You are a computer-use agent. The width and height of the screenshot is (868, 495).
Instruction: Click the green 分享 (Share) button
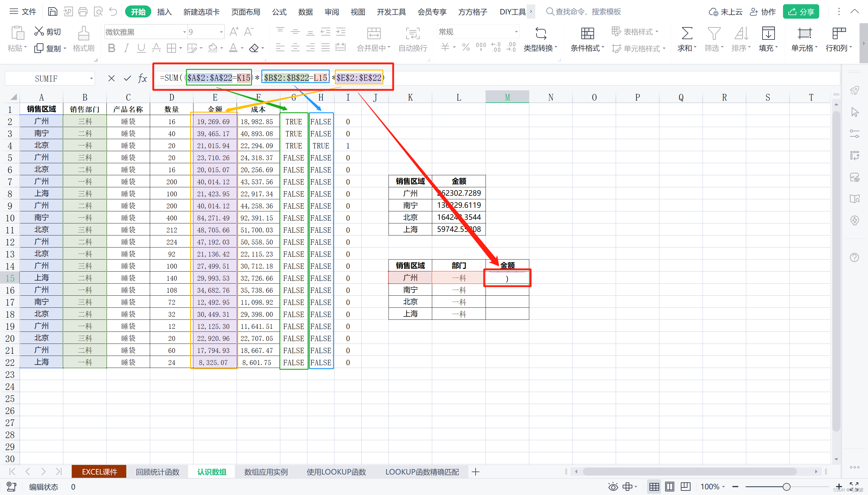click(801, 12)
